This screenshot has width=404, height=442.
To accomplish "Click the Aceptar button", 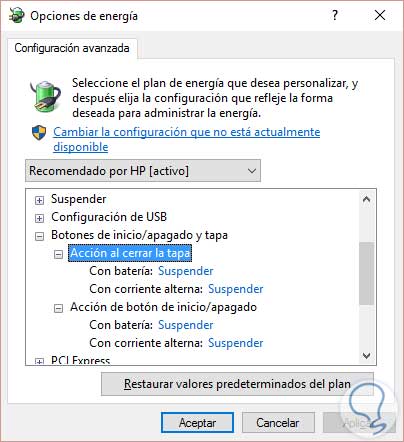I will tap(197, 423).
